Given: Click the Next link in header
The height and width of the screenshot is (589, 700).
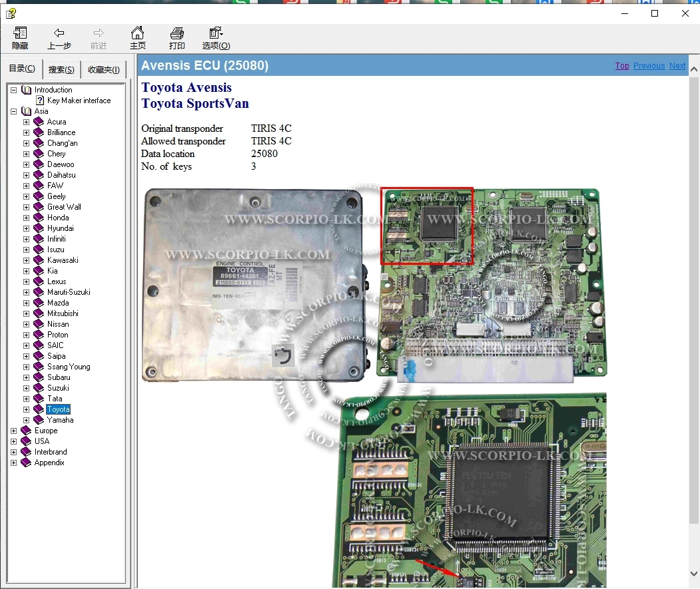Looking at the screenshot, I should [677, 66].
